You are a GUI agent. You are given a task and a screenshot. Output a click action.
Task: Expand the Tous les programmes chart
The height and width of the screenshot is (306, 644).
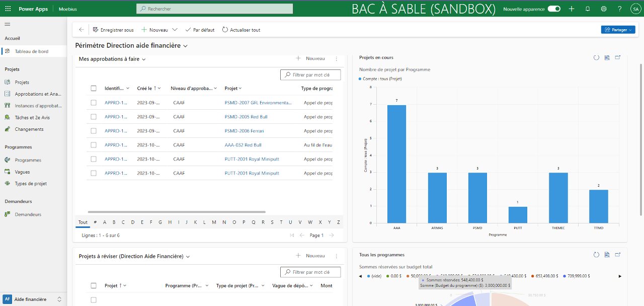click(x=618, y=255)
